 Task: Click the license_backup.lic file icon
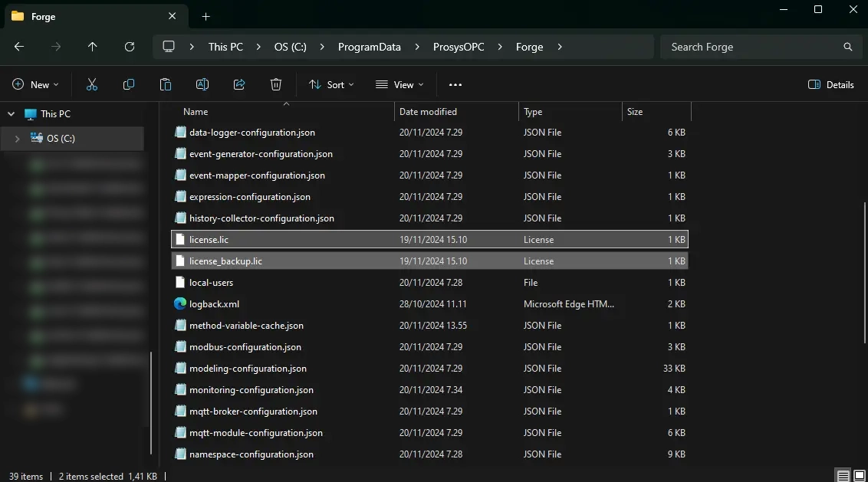[x=180, y=261]
